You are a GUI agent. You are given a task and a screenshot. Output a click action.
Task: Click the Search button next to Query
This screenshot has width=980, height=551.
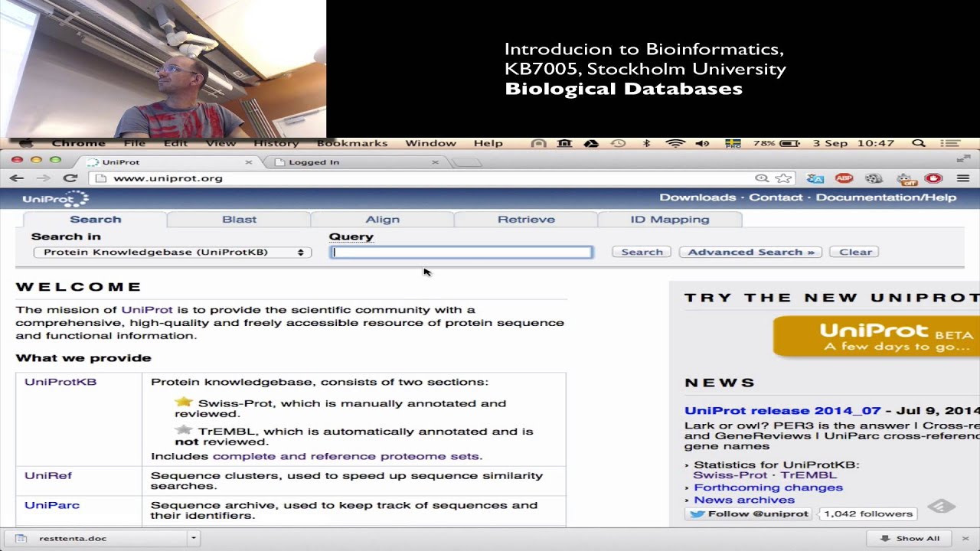click(642, 252)
